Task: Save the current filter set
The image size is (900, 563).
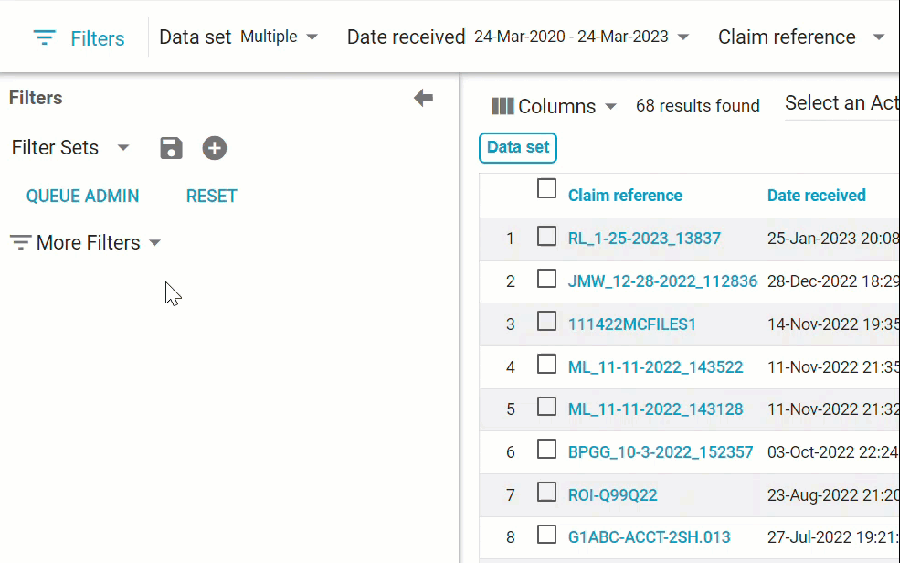Action: (x=172, y=148)
